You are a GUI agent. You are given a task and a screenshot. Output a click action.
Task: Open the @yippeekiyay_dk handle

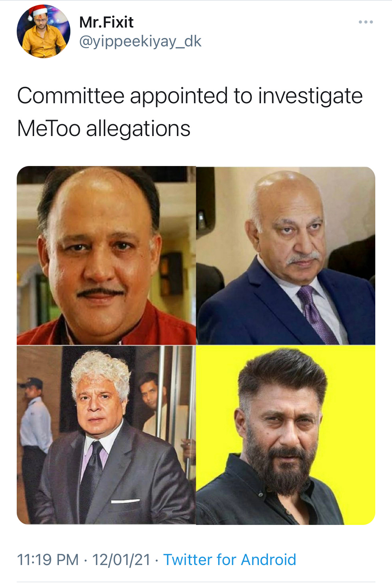point(140,42)
